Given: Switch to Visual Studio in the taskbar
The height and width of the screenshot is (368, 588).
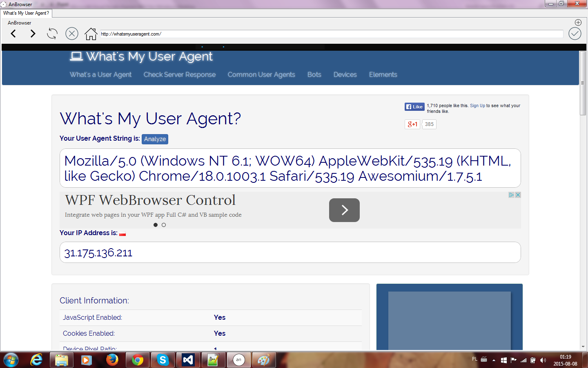Looking at the screenshot, I should point(188,360).
